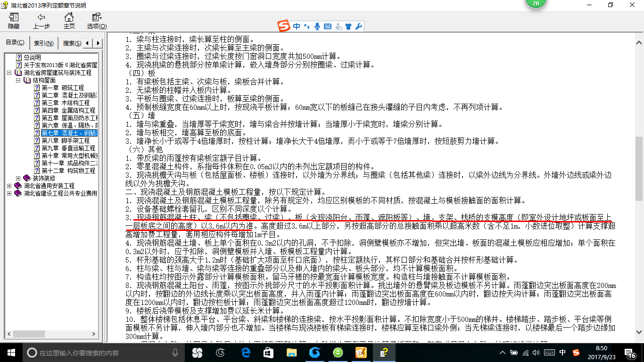The image size is (644, 362).
Task: Select 第八章 脚手架工程 chapter
Action: pyautogui.click(x=65, y=140)
